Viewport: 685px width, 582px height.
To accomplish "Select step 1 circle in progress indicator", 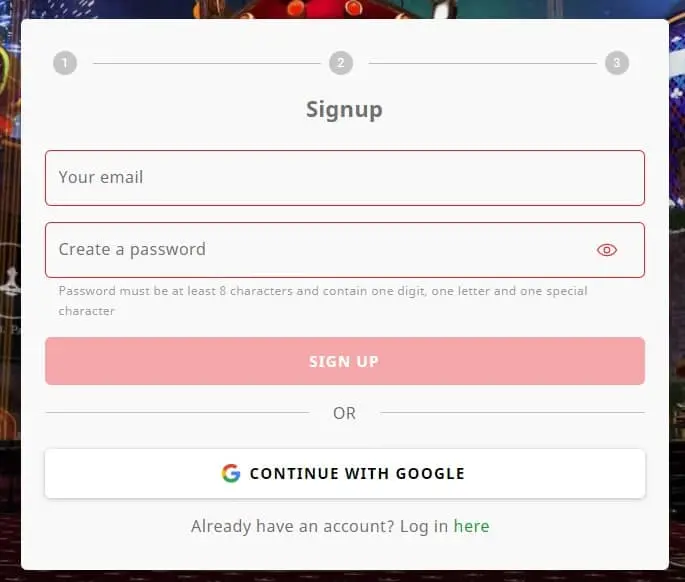I will [x=65, y=64].
